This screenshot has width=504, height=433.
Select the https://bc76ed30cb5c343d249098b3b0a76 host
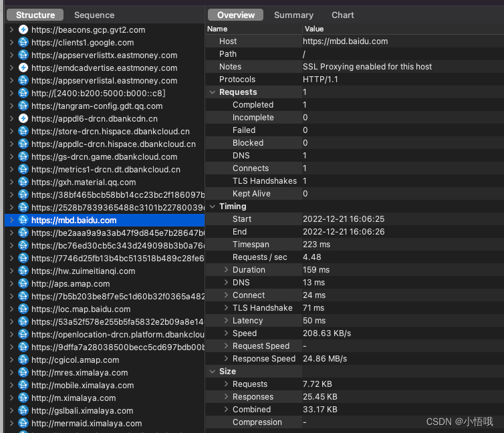pyautogui.click(x=105, y=245)
